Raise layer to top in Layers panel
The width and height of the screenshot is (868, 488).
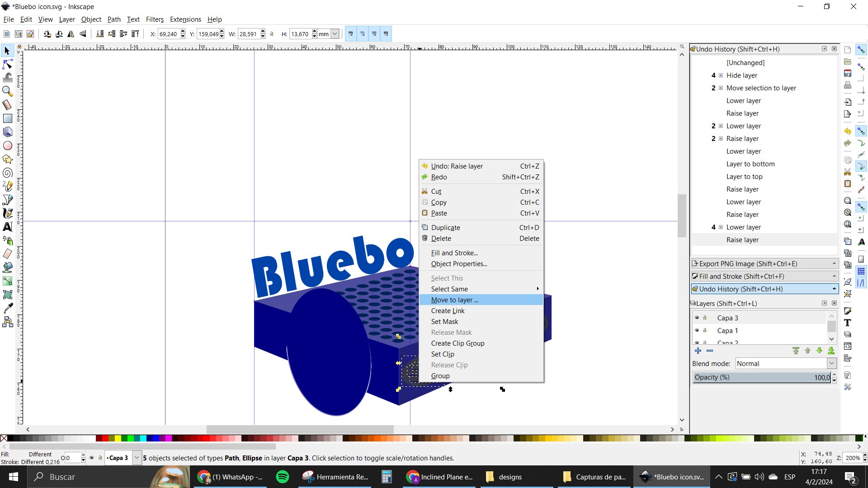[796, 351]
